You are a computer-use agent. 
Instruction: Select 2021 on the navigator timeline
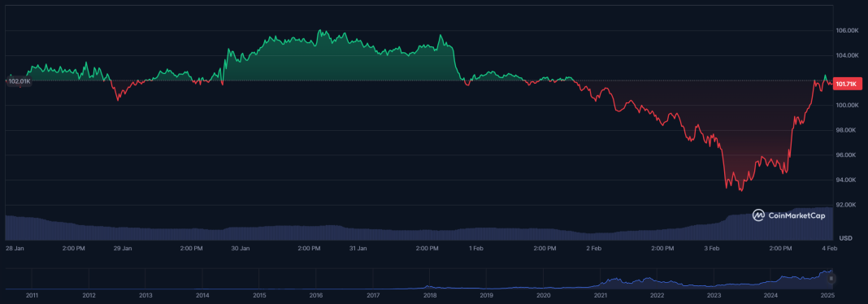600,295
